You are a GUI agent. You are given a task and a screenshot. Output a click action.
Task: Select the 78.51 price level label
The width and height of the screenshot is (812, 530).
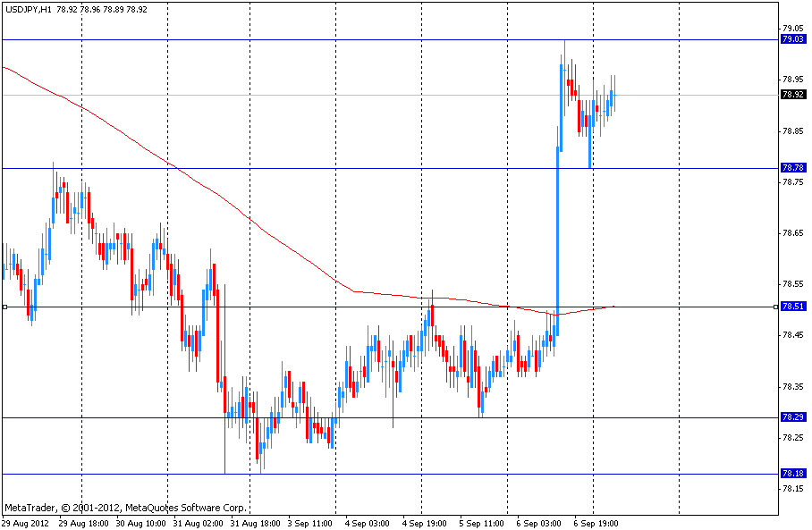pyautogui.click(x=793, y=307)
